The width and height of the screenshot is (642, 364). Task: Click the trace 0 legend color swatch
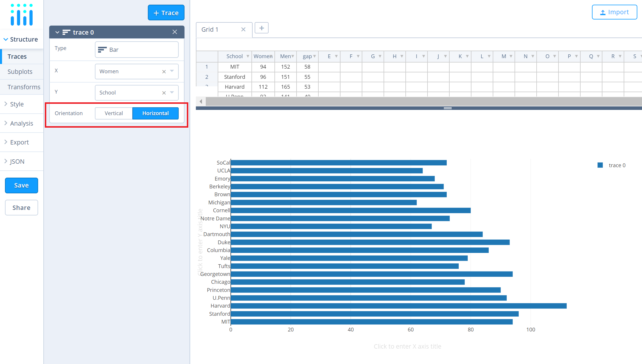click(x=600, y=165)
